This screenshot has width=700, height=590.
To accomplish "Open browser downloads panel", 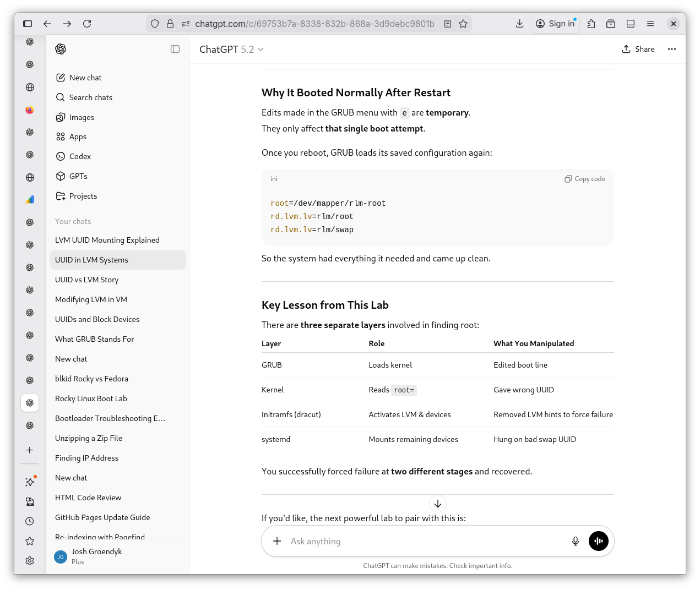I will click(519, 24).
